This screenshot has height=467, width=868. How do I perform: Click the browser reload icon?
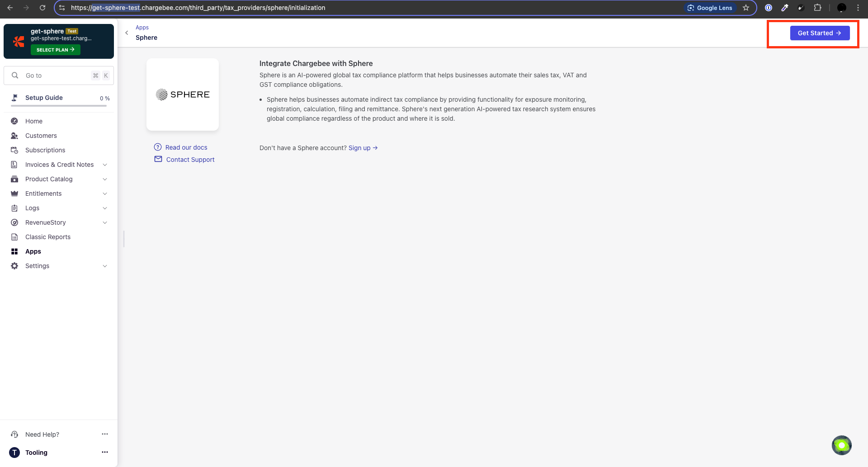point(42,8)
